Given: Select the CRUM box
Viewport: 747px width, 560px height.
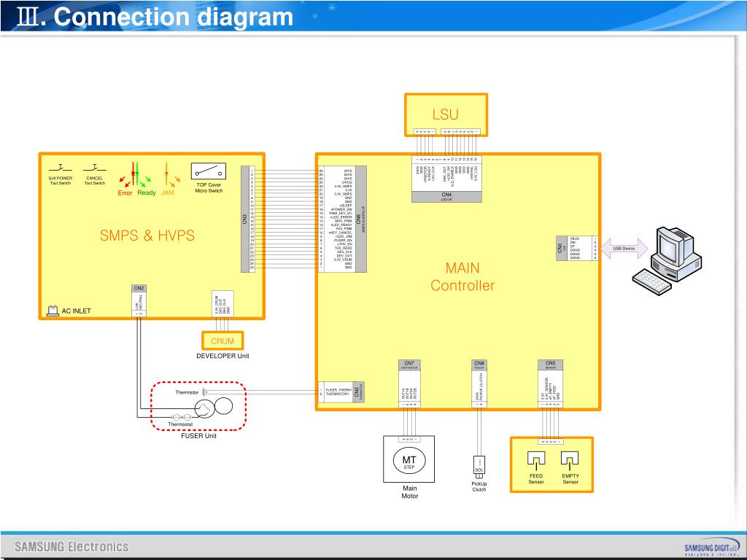Looking at the screenshot, I should click(222, 341).
